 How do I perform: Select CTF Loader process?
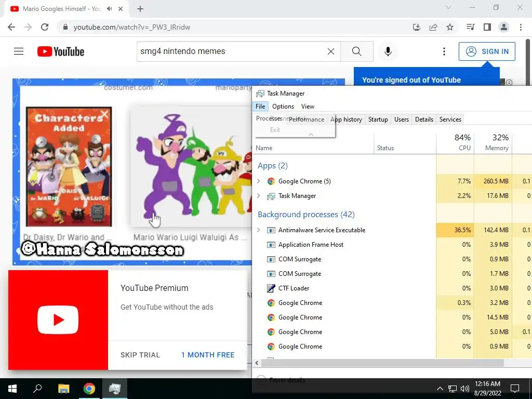tap(392, 288)
